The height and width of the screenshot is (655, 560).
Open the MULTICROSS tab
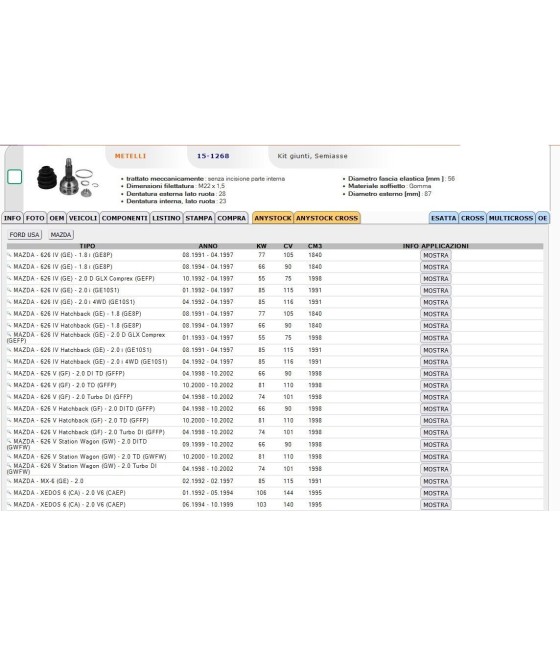pyautogui.click(x=511, y=218)
